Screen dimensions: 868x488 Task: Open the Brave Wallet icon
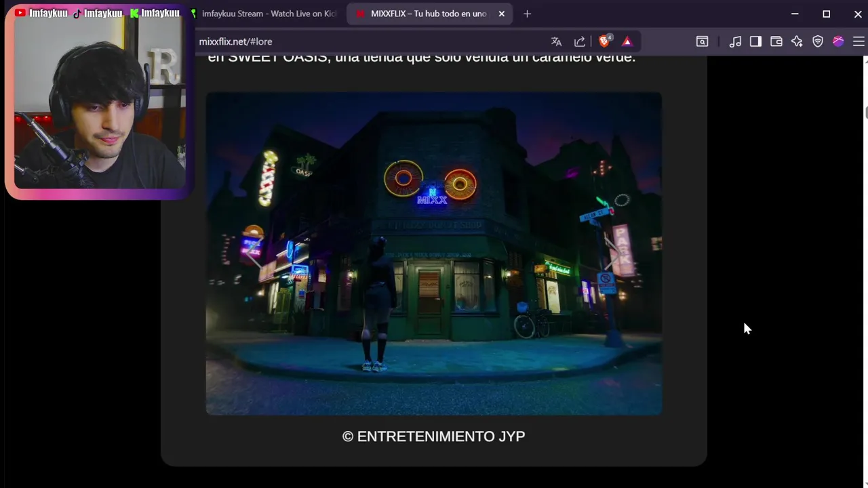pyautogui.click(x=776, y=41)
